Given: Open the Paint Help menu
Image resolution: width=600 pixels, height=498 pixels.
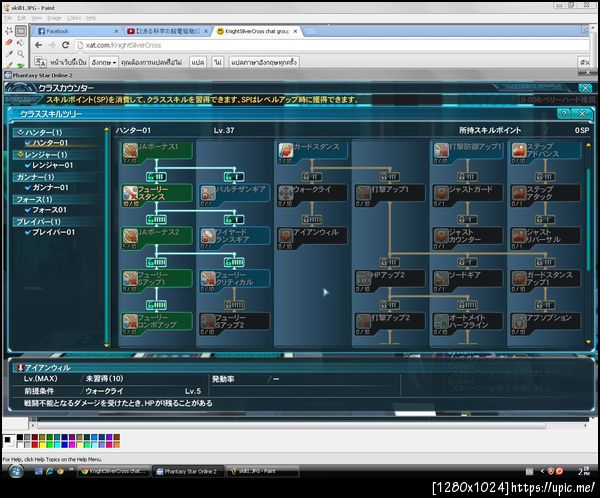Looking at the screenshot, I should click(x=91, y=18).
